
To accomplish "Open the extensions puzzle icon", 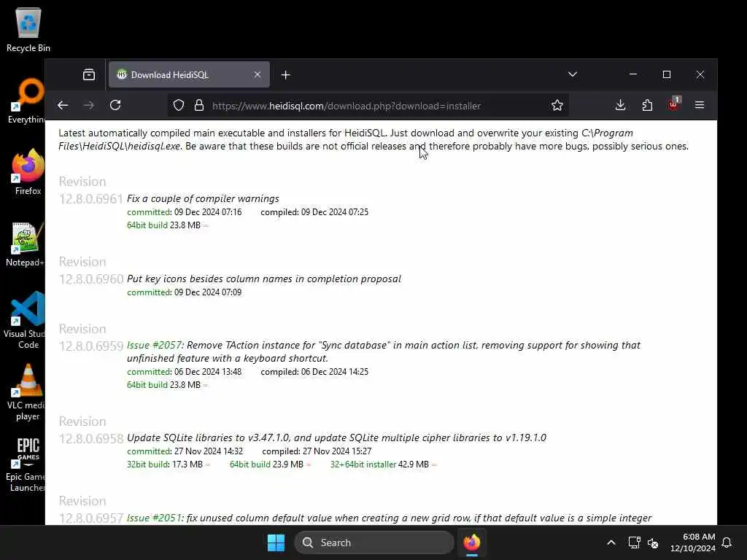I will (647, 105).
